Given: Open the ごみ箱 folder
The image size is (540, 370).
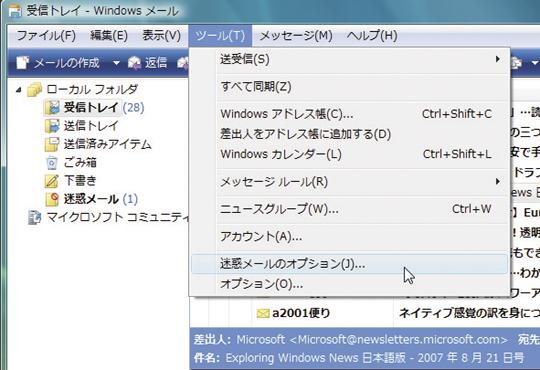Looking at the screenshot, I should click(x=80, y=162).
